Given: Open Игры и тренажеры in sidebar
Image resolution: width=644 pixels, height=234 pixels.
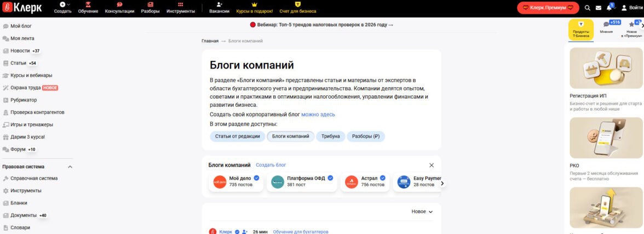Looking at the screenshot, I should point(27,124).
